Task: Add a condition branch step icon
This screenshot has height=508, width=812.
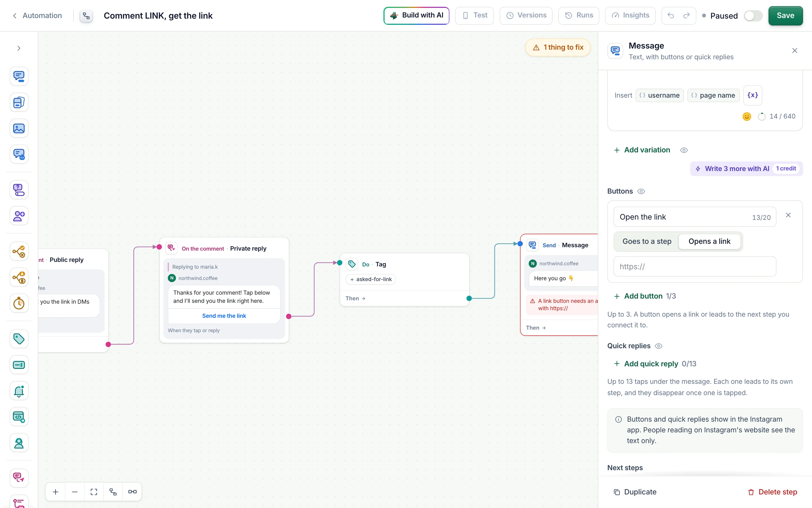Action: [19, 251]
